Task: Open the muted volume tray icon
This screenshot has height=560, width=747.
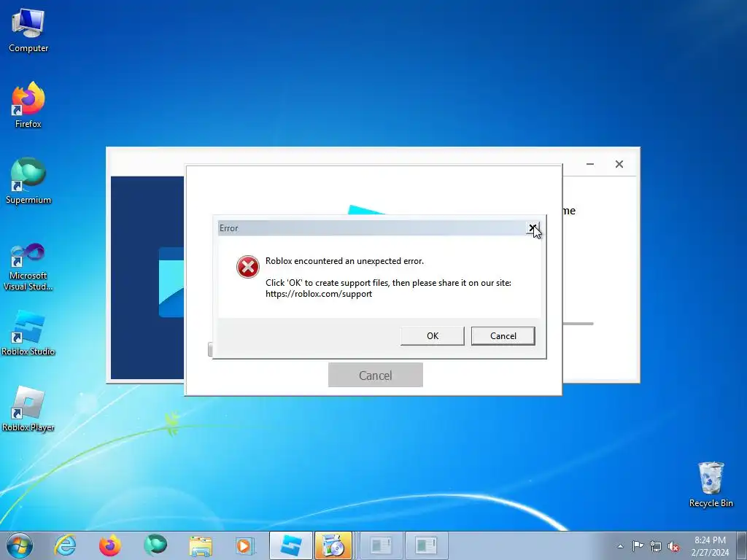Action: pyautogui.click(x=673, y=546)
